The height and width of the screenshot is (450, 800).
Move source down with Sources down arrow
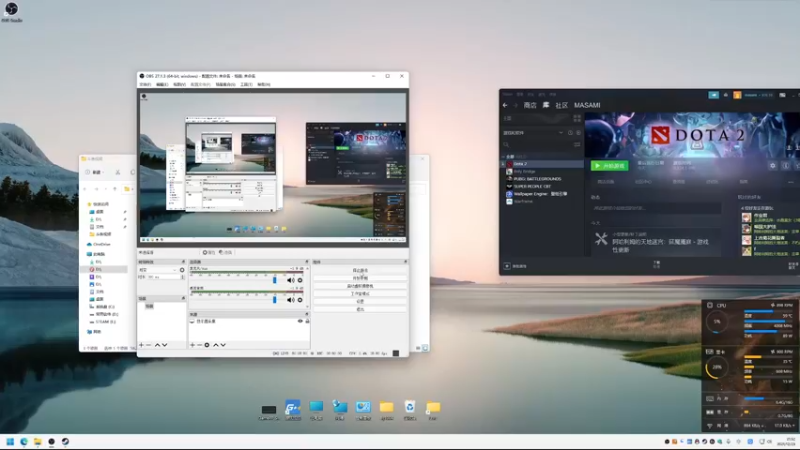tap(223, 345)
